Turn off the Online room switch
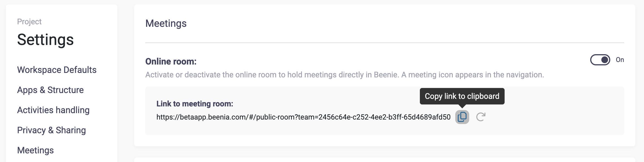644x162 pixels. pyautogui.click(x=600, y=60)
